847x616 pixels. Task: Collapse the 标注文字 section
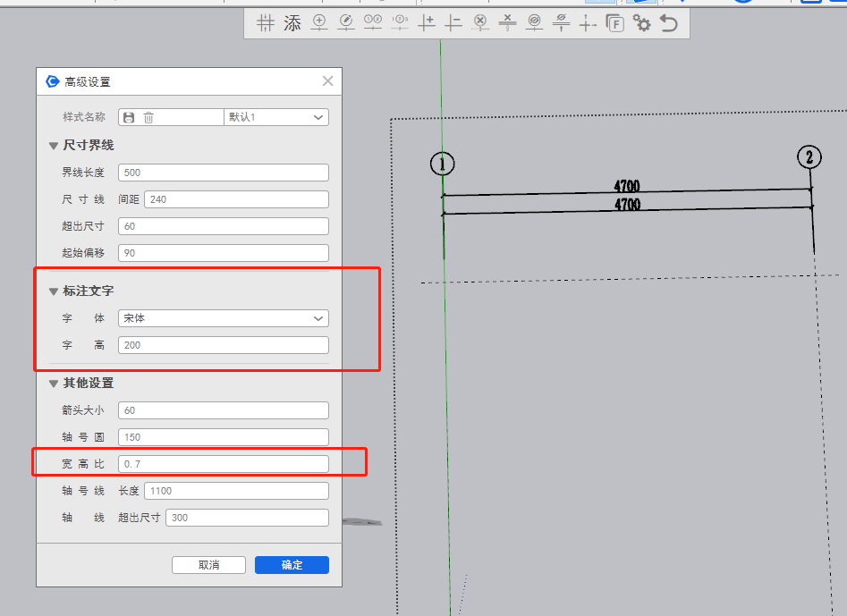54,291
